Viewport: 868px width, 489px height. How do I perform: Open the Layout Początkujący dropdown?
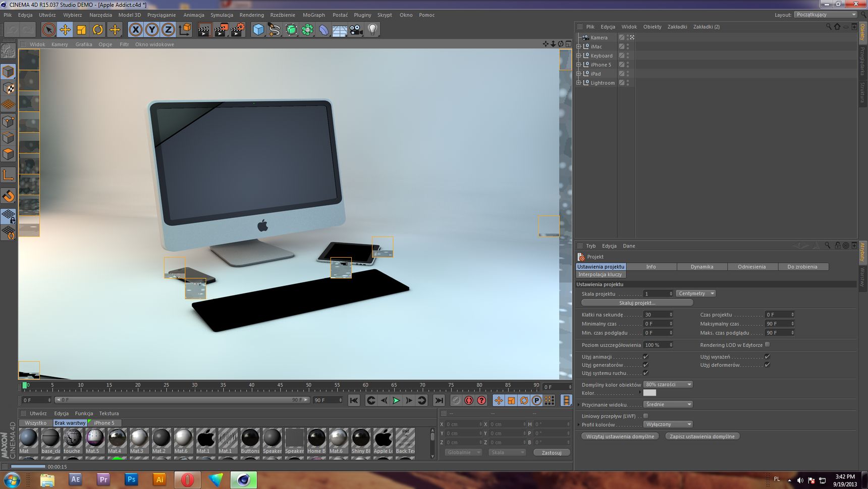(826, 15)
